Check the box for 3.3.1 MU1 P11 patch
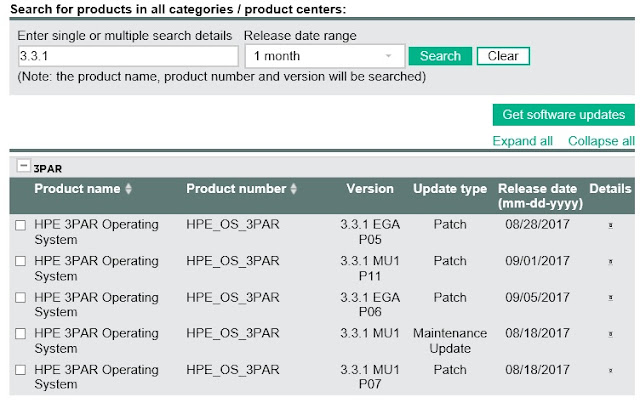 [x=20, y=261]
